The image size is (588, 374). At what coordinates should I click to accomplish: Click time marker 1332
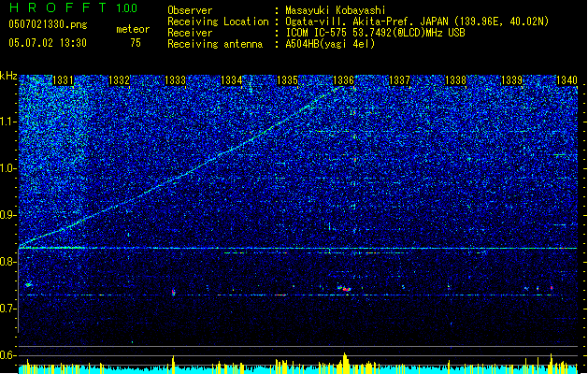pos(119,80)
